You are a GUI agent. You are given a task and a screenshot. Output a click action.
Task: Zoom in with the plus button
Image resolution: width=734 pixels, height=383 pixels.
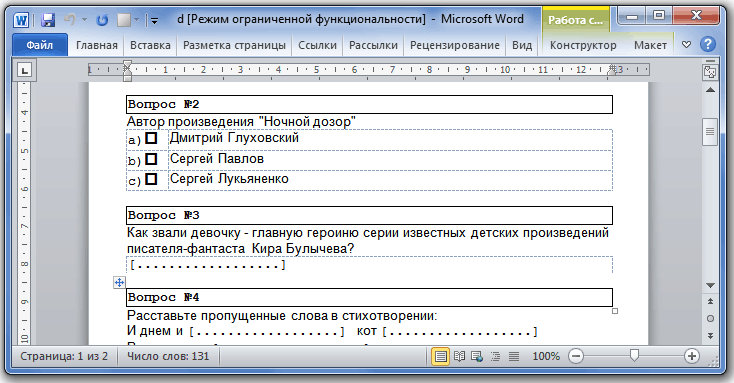click(691, 356)
